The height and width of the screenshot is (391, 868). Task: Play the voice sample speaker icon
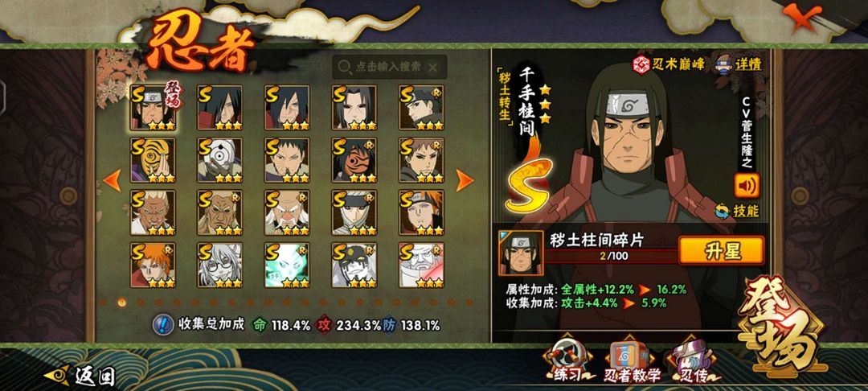click(x=747, y=186)
